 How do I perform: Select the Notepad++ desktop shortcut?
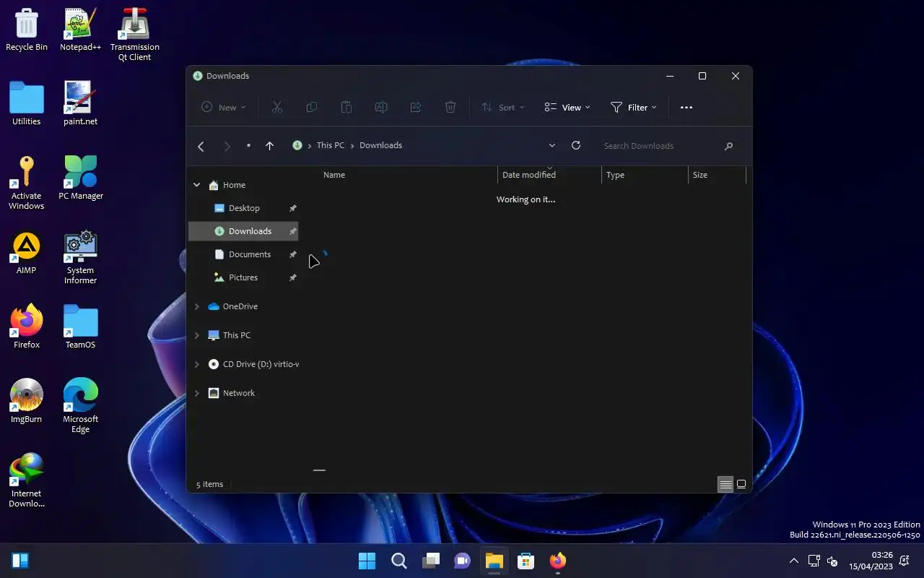80,30
